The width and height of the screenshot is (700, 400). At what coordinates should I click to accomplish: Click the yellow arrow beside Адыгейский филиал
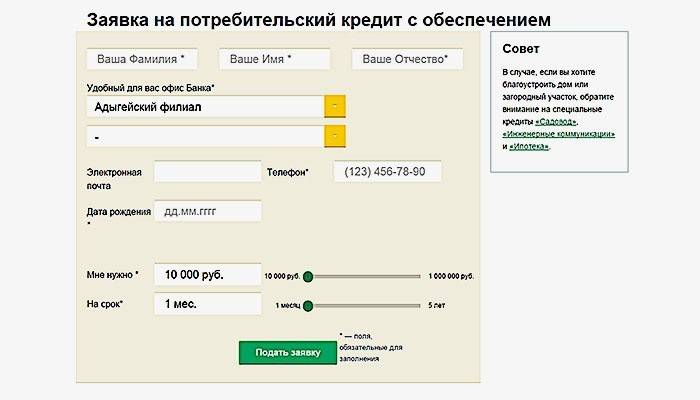click(335, 106)
